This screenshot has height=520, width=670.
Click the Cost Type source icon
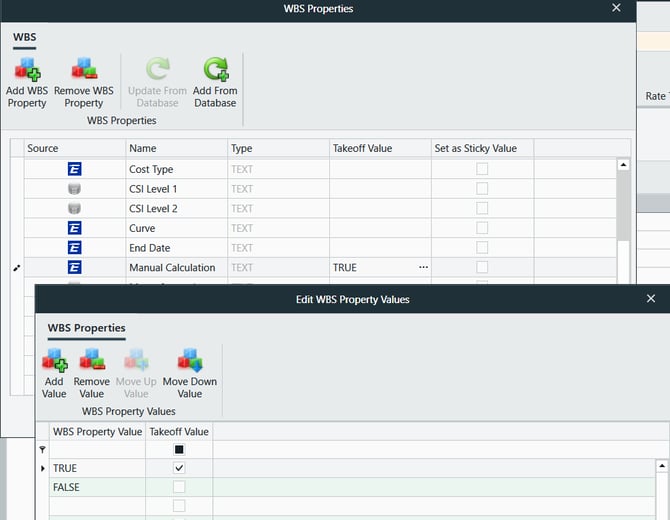coord(74,169)
